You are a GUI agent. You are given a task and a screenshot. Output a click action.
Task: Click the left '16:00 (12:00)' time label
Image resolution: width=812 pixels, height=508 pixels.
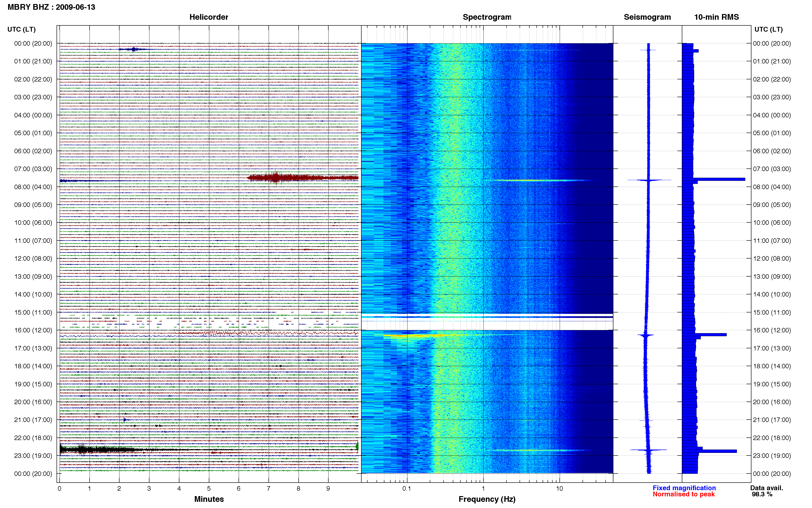(33, 330)
